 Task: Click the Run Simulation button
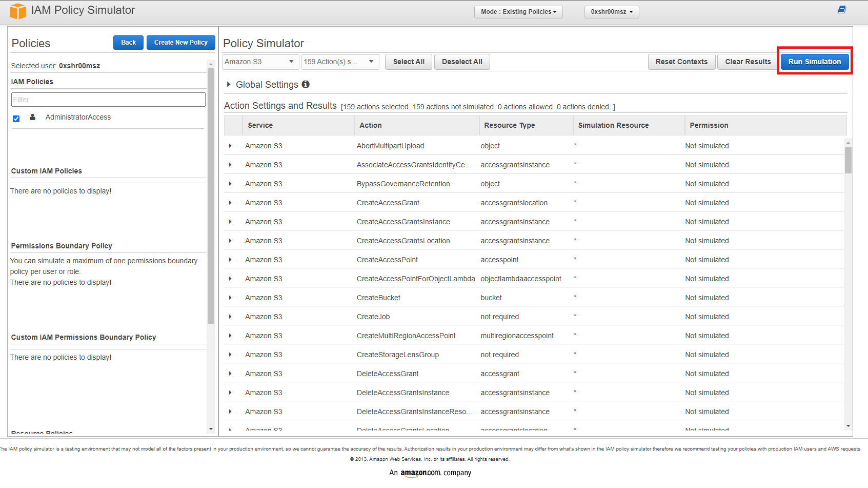[814, 62]
